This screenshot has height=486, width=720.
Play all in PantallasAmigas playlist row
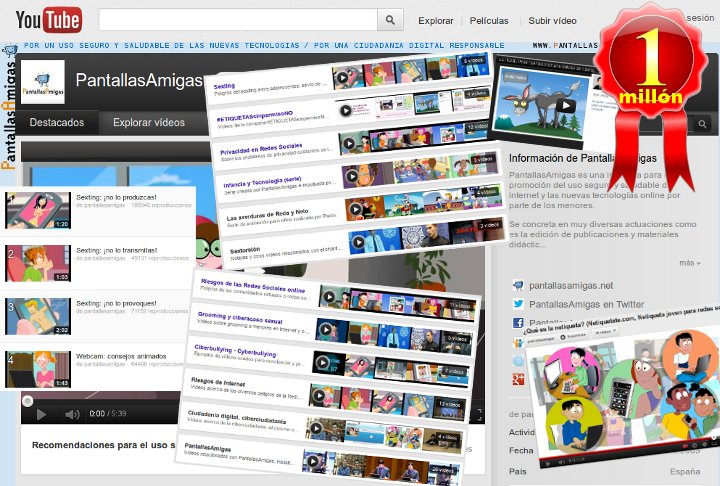(312, 461)
